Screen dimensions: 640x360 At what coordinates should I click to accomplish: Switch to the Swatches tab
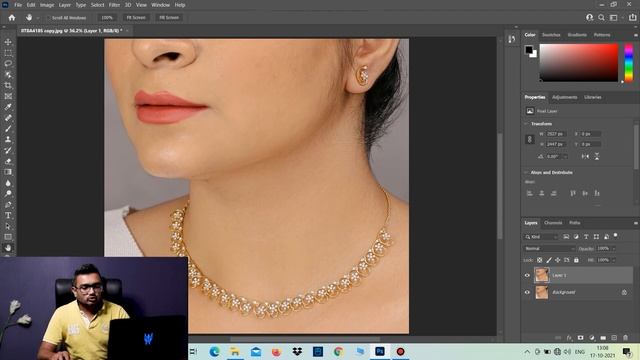[x=551, y=35]
